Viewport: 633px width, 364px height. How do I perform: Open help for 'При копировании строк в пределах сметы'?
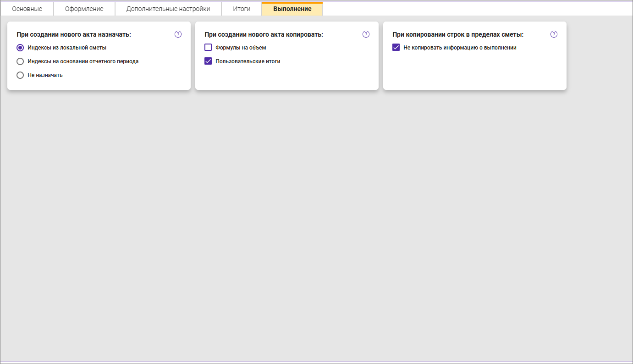554,34
